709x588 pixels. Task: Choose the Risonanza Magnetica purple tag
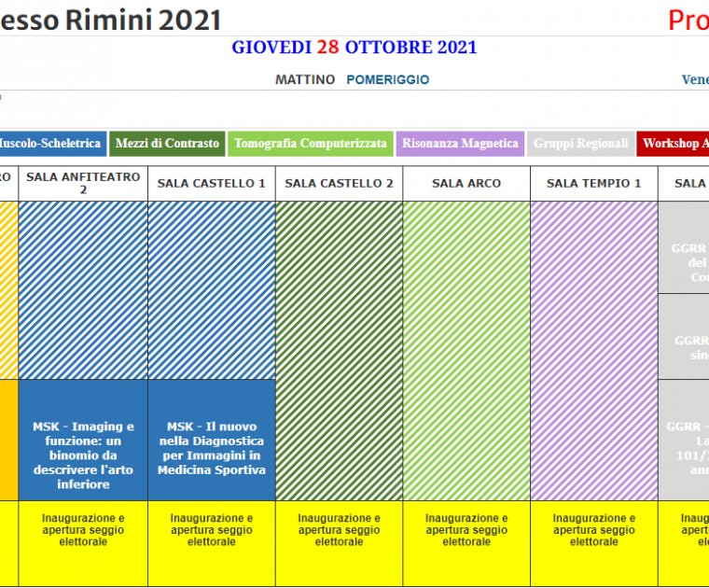click(460, 144)
